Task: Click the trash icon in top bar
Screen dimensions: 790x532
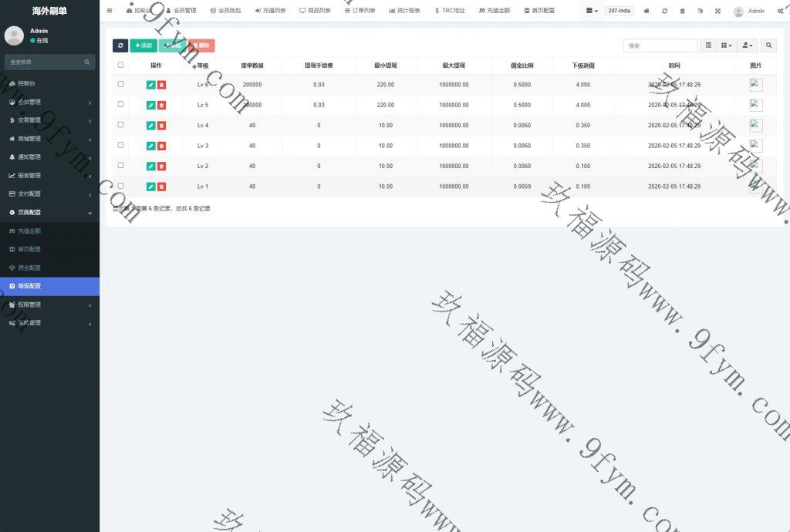Action: pos(682,11)
